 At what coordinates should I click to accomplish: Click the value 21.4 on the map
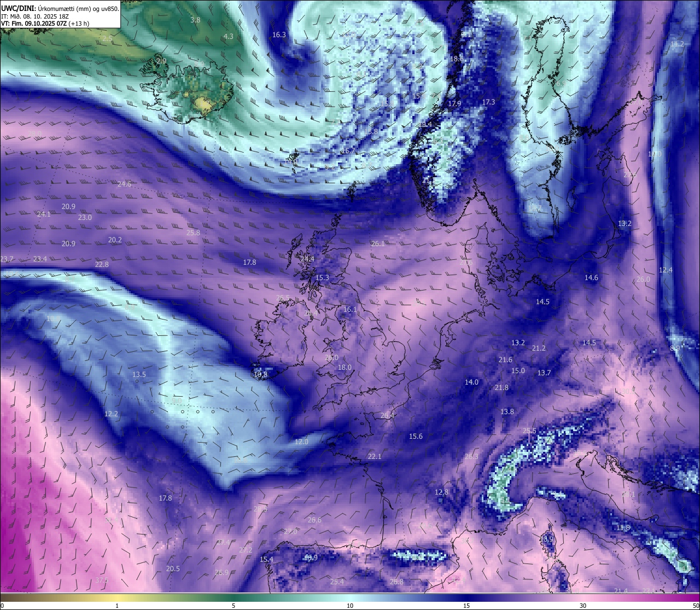pos(621,590)
